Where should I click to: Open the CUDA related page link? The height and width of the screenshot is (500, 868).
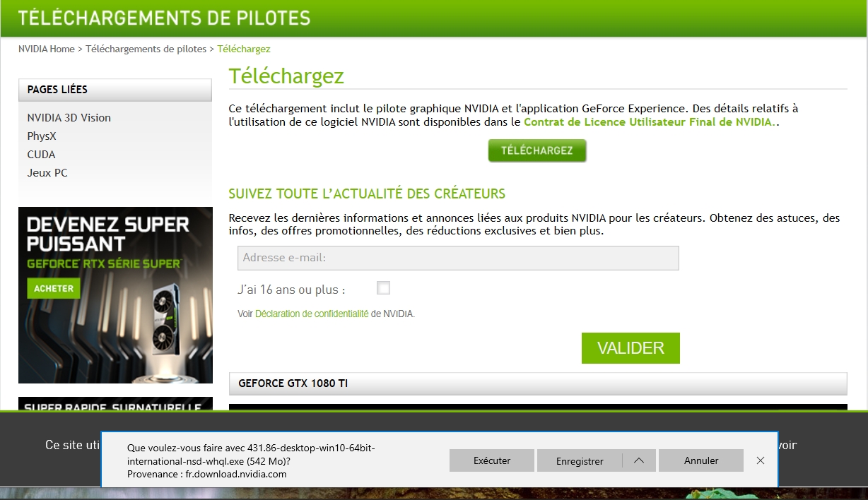[x=41, y=155]
